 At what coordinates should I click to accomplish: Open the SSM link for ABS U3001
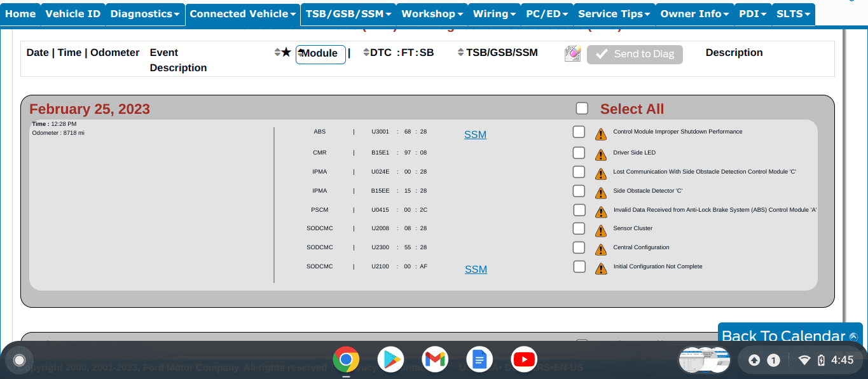pos(475,135)
